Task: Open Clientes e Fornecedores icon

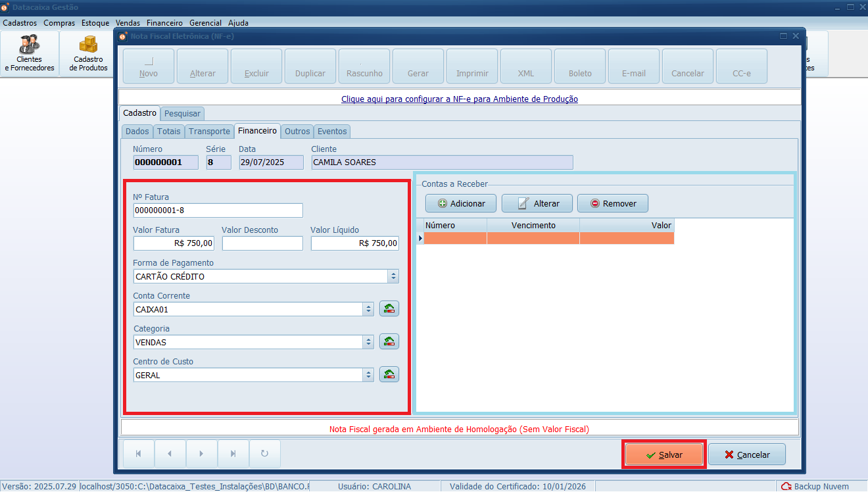Action: [30, 53]
